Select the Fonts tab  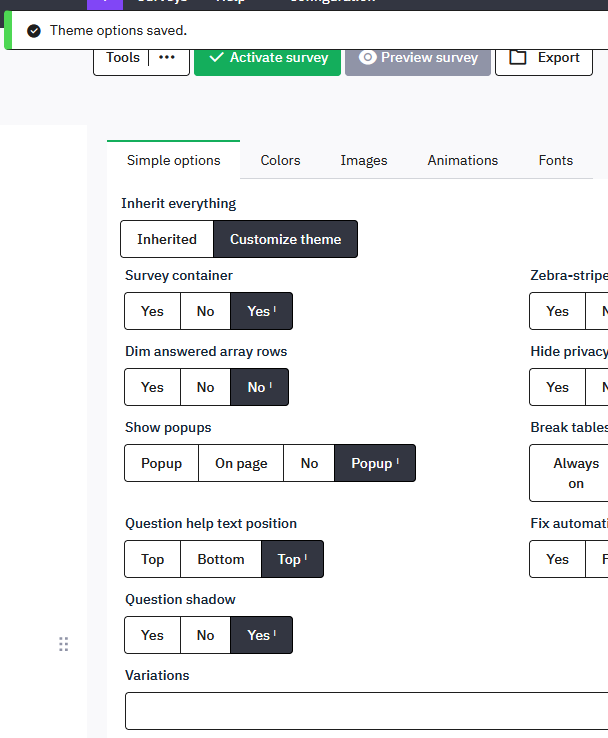(555, 160)
